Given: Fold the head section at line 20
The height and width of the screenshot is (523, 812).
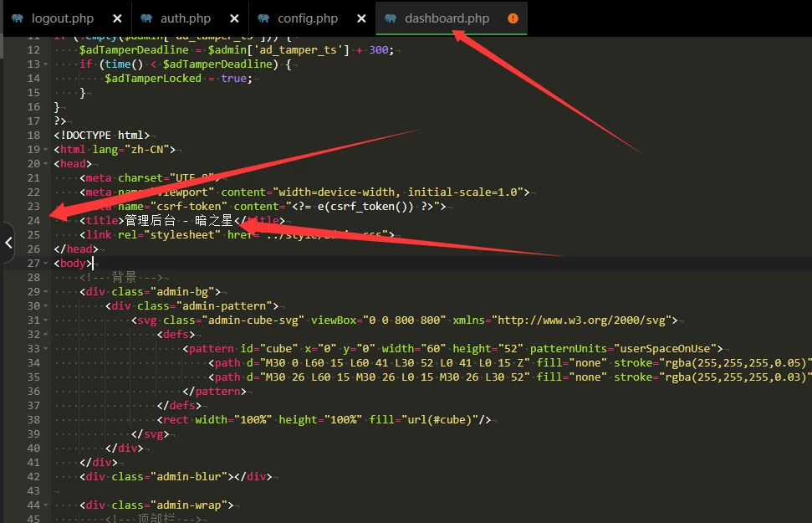Looking at the screenshot, I should pos(47,164).
